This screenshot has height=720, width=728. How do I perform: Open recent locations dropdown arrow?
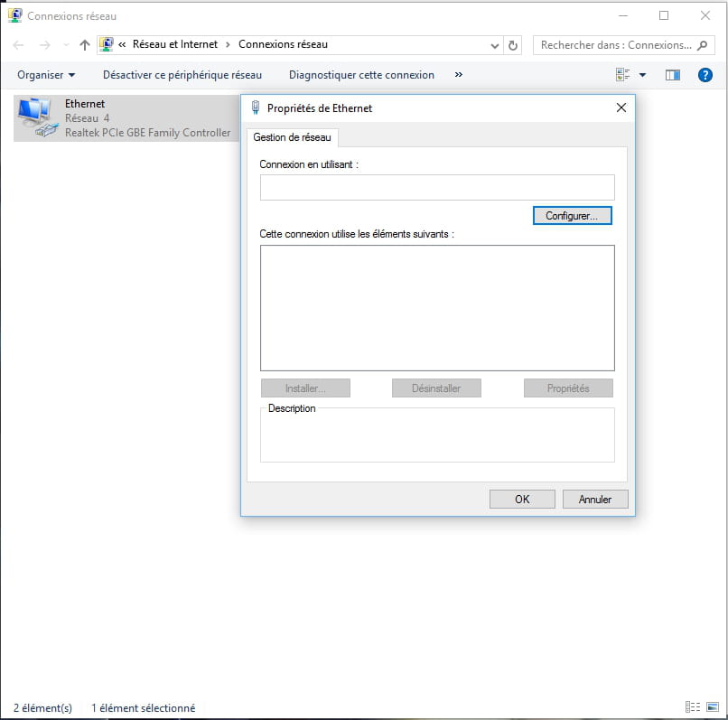pyautogui.click(x=66, y=45)
